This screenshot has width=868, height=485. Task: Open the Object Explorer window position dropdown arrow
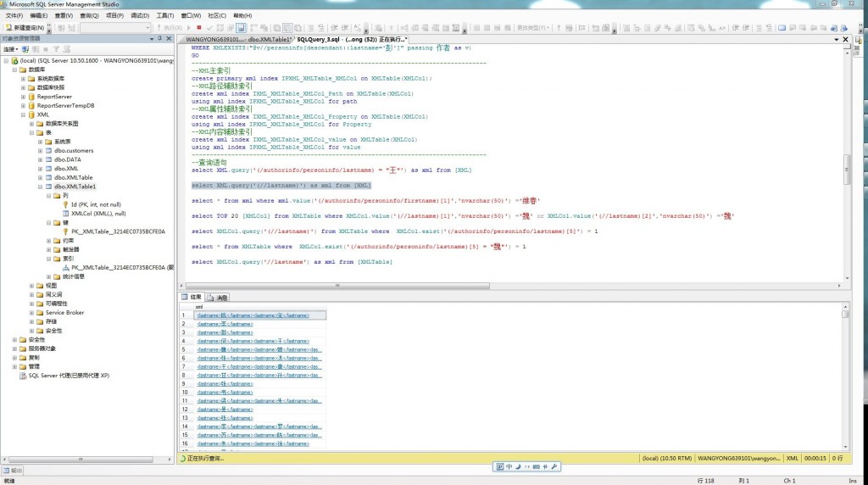tap(152, 38)
